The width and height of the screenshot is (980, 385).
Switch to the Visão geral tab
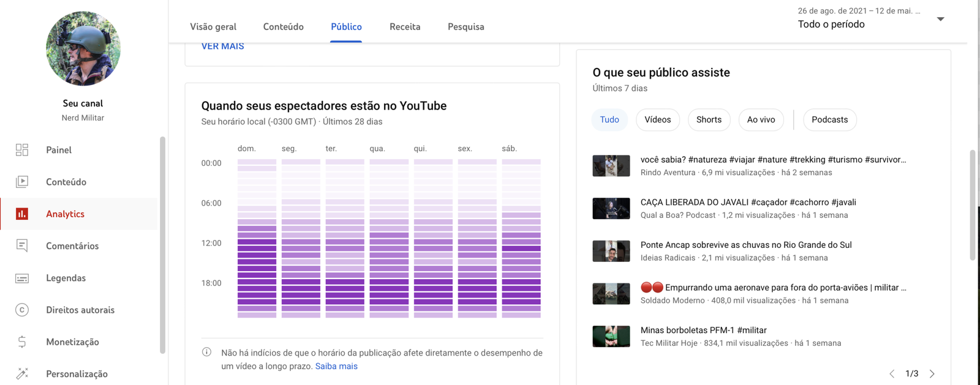213,27
